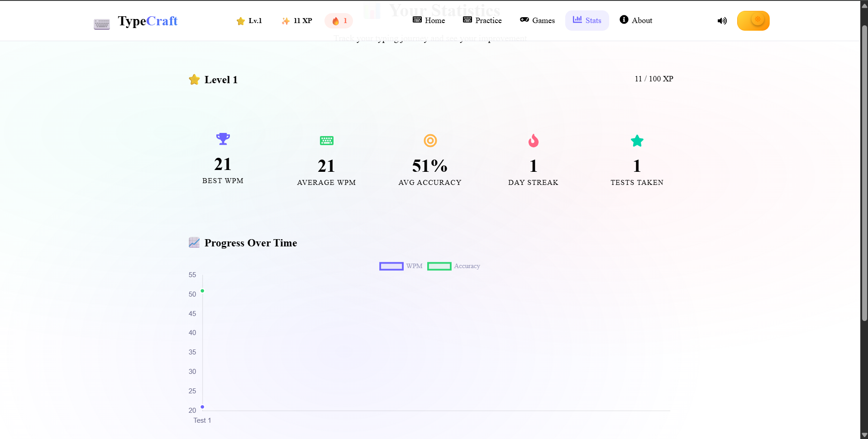Click the 11 / 100 XP text
868x439 pixels.
(x=654, y=79)
